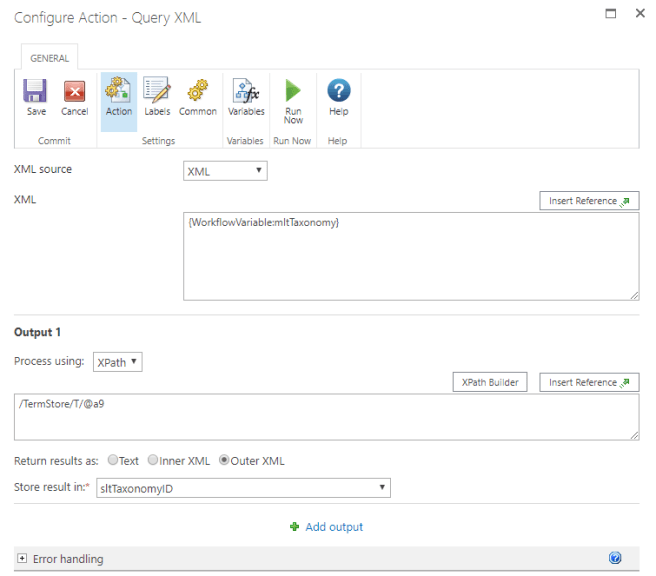Click the Run Now play icon
This screenshot has height=576, width=656.
293,90
